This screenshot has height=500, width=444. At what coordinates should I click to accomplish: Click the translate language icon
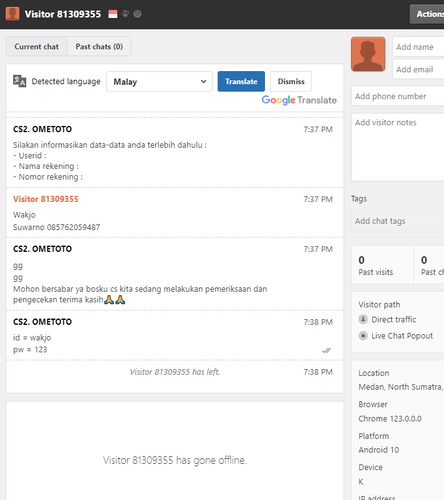point(19,81)
